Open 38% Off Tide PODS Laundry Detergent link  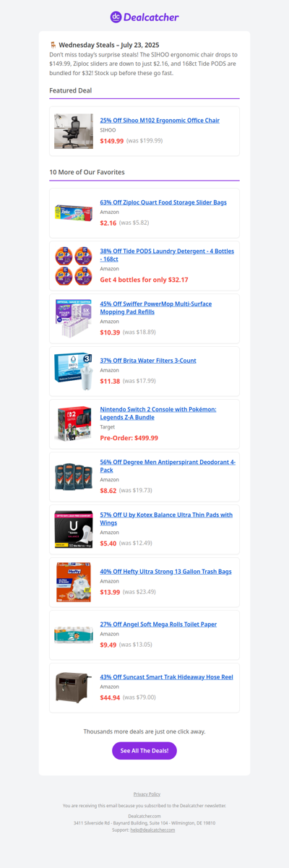(167, 255)
